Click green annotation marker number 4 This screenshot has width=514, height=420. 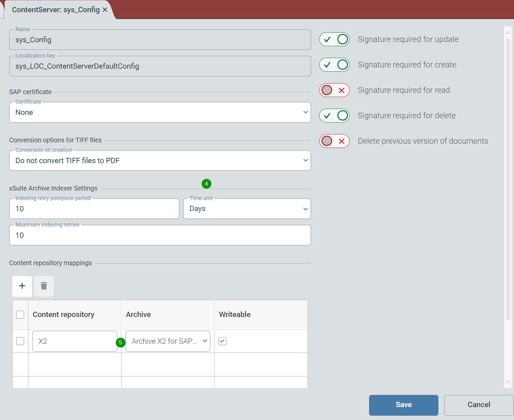point(206,184)
